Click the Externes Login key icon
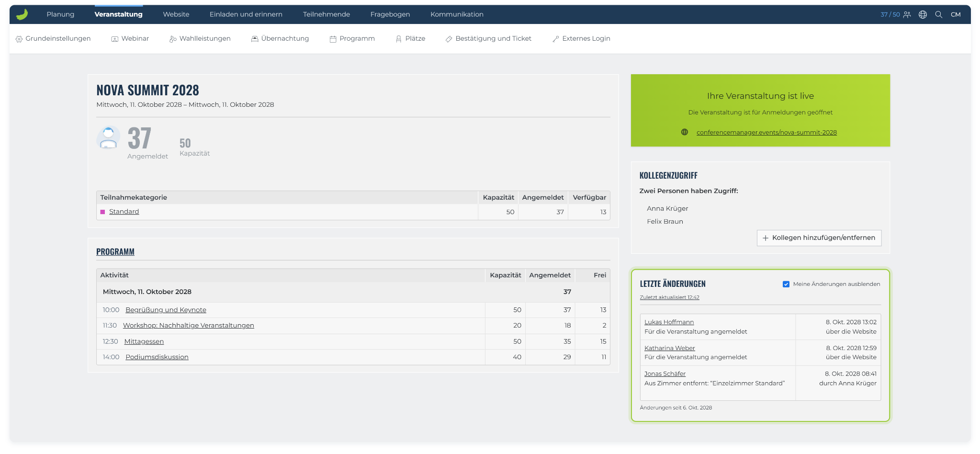980x454 pixels. click(555, 39)
